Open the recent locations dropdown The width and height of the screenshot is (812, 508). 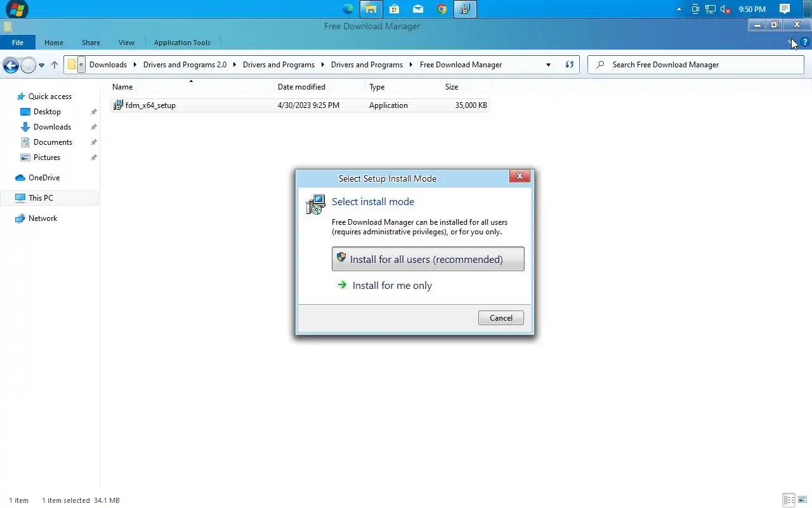pyautogui.click(x=41, y=65)
